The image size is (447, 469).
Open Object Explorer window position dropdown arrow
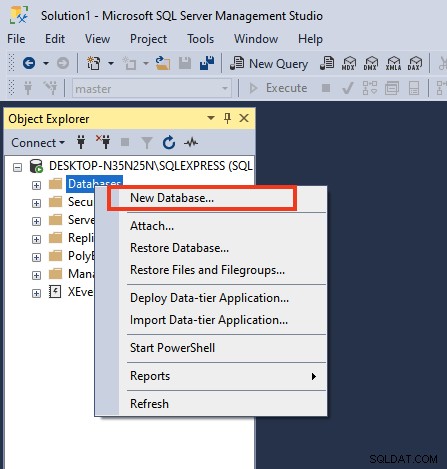211,118
